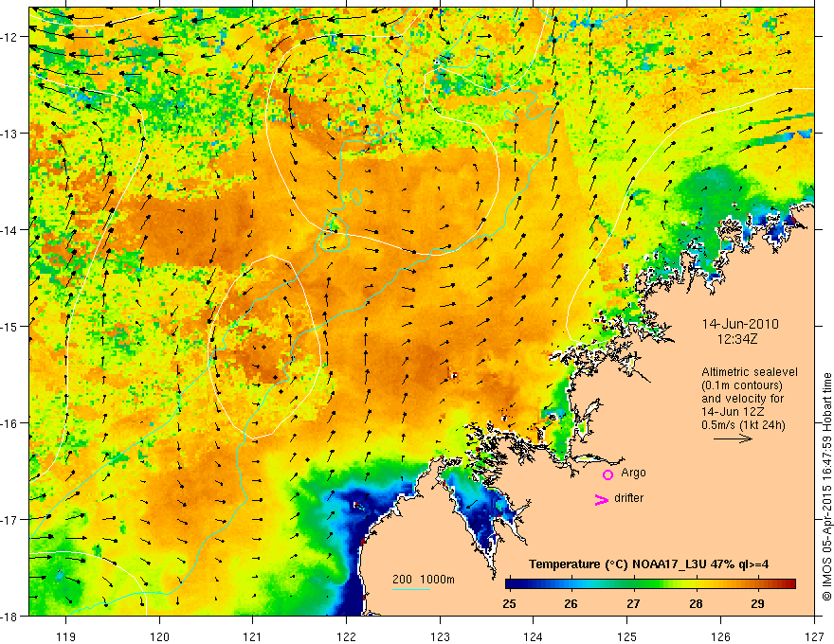Image resolution: width=834 pixels, height=644 pixels.
Task: Click the magenta Argo circle legend symbol
Action: pos(607,474)
